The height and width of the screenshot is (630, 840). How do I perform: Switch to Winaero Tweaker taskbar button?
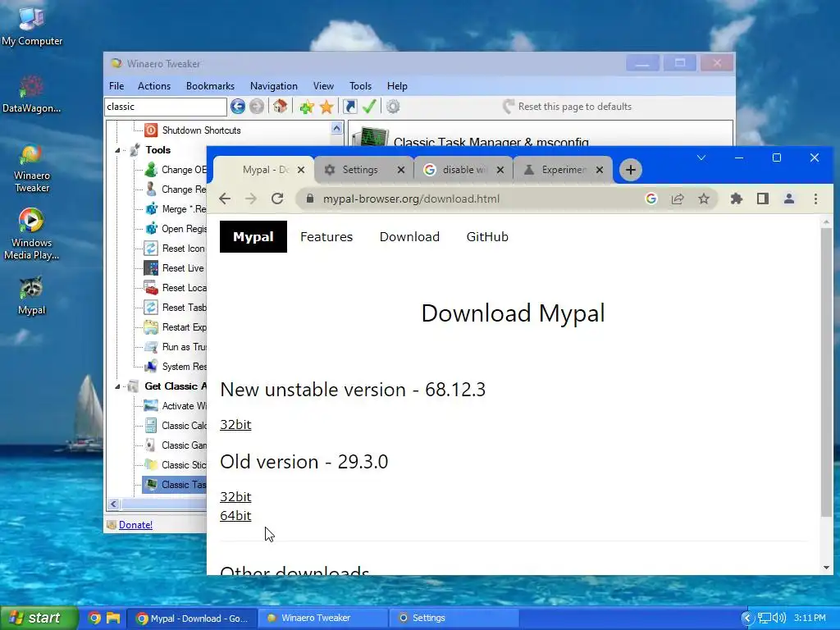323,618
